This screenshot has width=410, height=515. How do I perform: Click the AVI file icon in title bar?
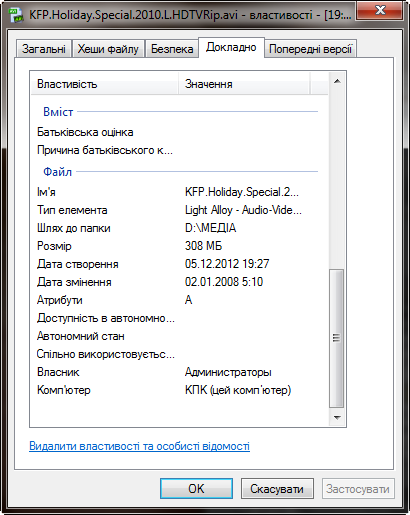16,15
